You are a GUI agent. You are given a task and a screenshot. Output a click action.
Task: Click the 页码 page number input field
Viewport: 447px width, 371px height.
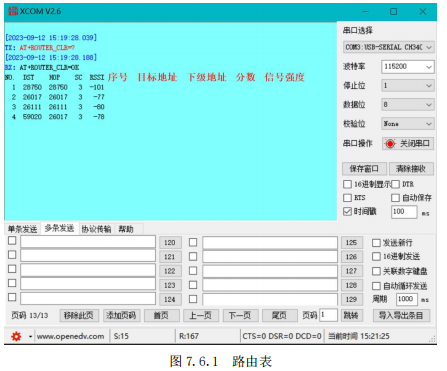point(328,315)
